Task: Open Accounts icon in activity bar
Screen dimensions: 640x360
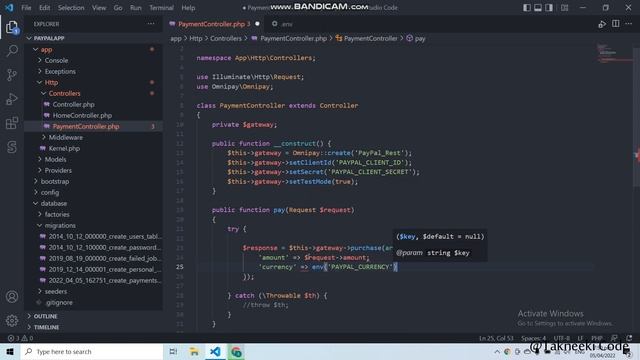Action: [x=12, y=297]
